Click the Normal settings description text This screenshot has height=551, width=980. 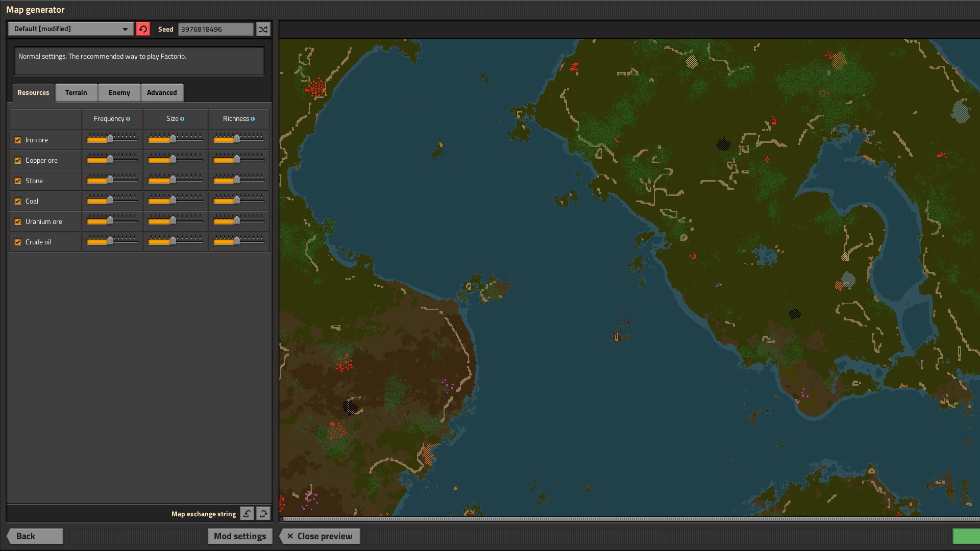102,56
